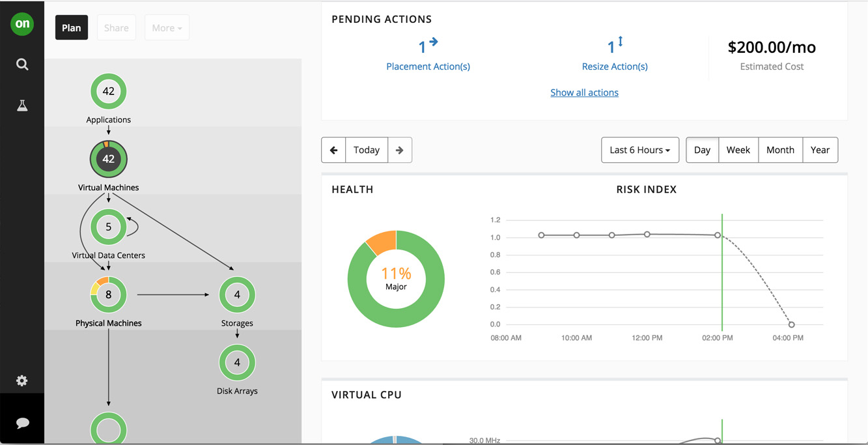Screen dimensions: 868x445
Task: Click the HEALTH section heading
Action: click(x=352, y=190)
